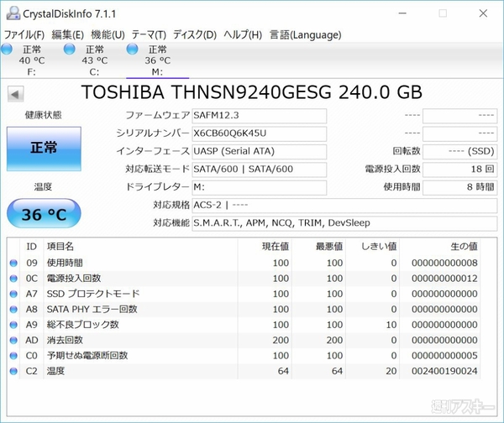Click raw value 000000000005
This screenshot has height=423, width=504.
pyautogui.click(x=444, y=356)
